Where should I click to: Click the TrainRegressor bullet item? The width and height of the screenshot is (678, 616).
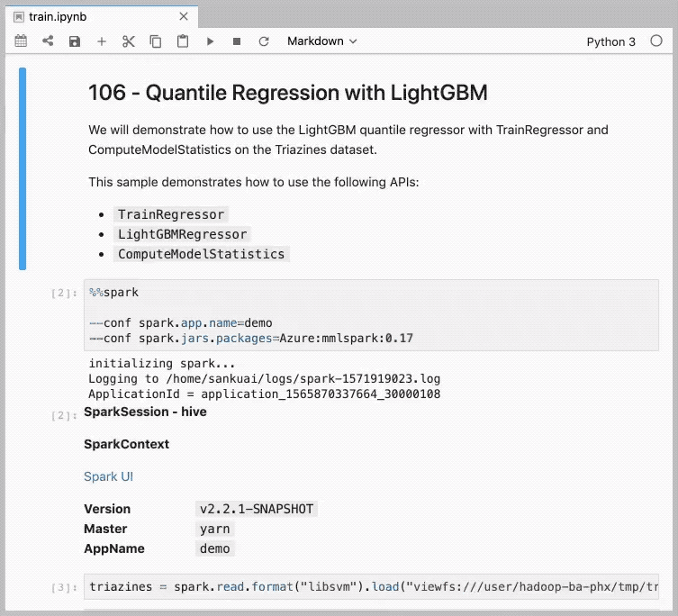pyautogui.click(x=171, y=214)
